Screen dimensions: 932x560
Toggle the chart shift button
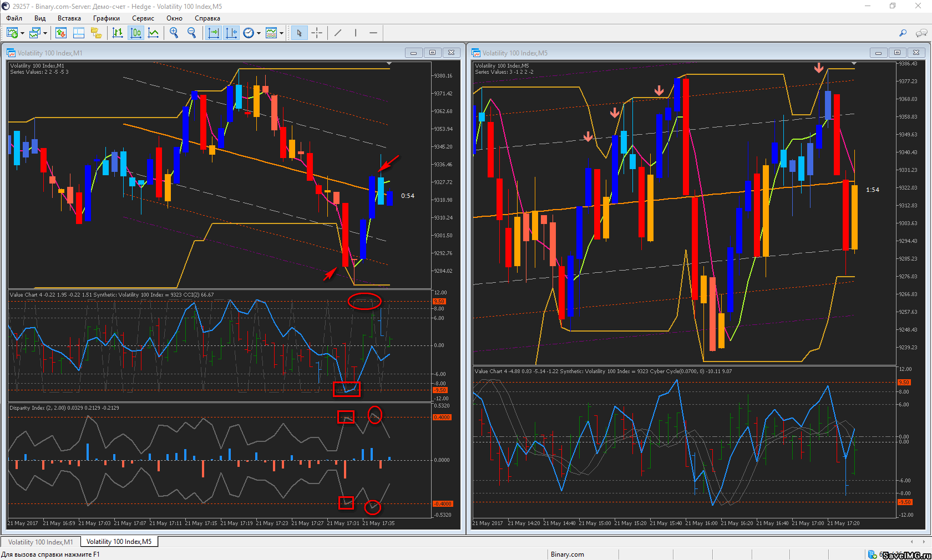click(x=231, y=33)
